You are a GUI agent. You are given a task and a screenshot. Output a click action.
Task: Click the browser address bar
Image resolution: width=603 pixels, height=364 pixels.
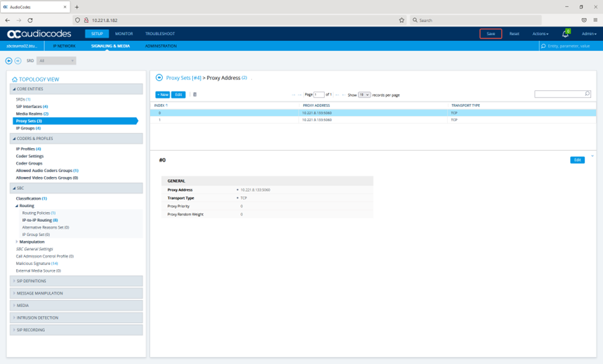click(x=240, y=20)
